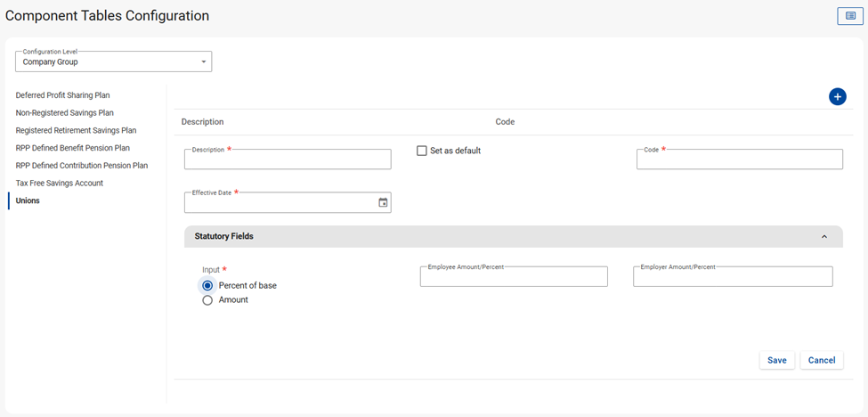Select the Percent of base radio option
Image resolution: width=868 pixels, height=417 pixels.
click(207, 286)
